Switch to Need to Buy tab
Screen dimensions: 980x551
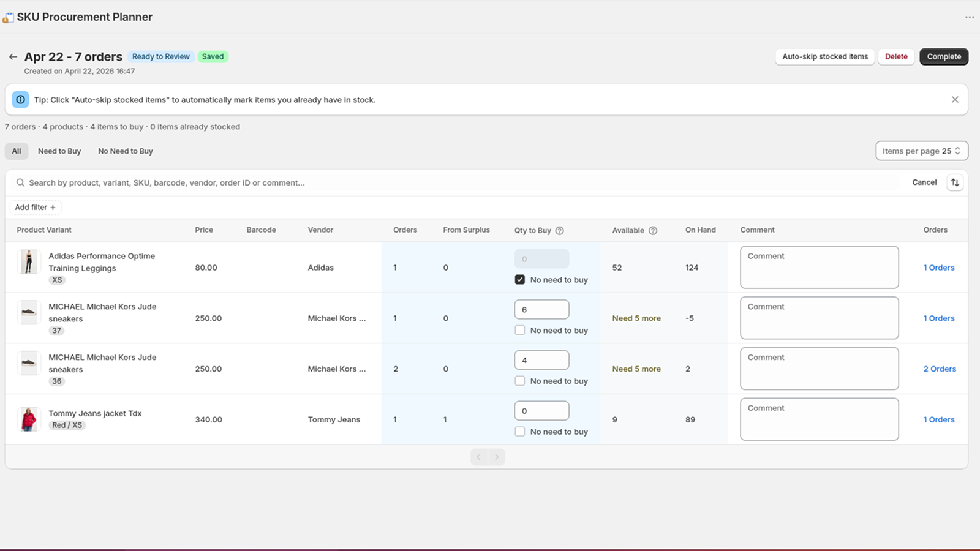(59, 151)
